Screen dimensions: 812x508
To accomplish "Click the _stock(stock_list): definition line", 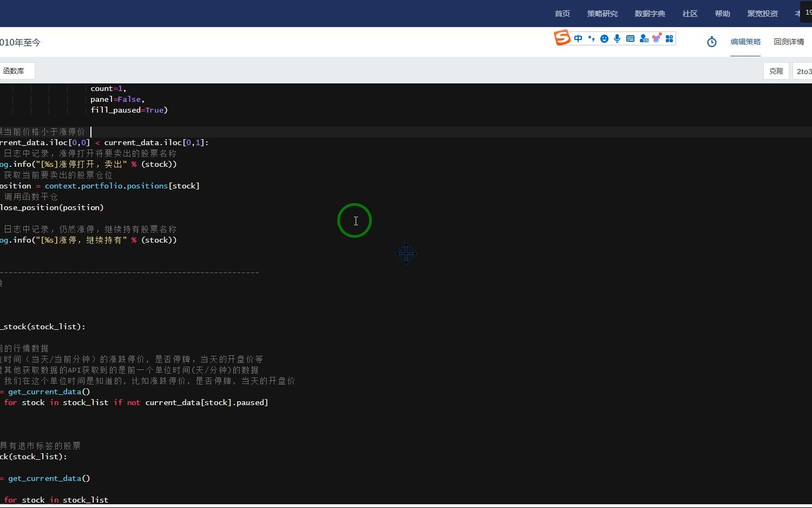I will (43, 327).
